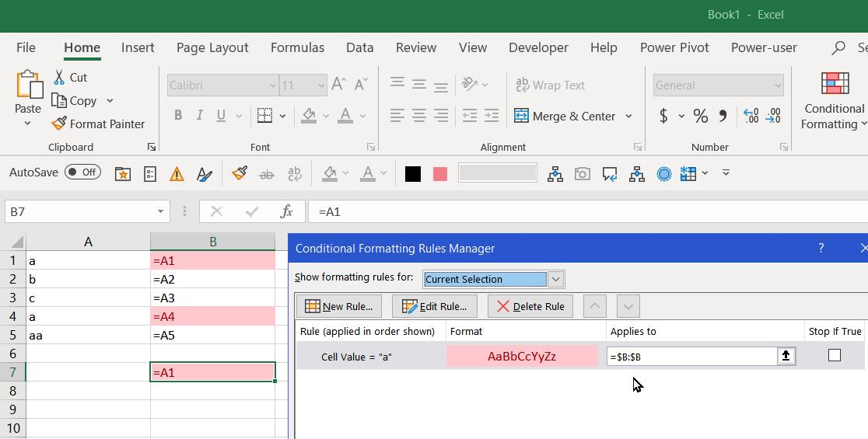
Task: Apply Percent Style format
Action: (700, 116)
